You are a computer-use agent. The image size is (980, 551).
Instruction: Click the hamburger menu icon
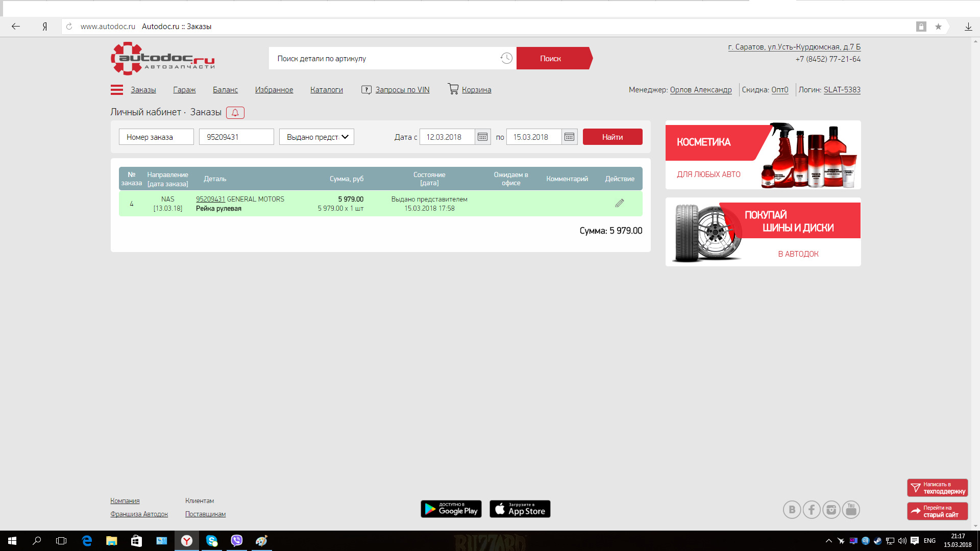[x=116, y=90]
